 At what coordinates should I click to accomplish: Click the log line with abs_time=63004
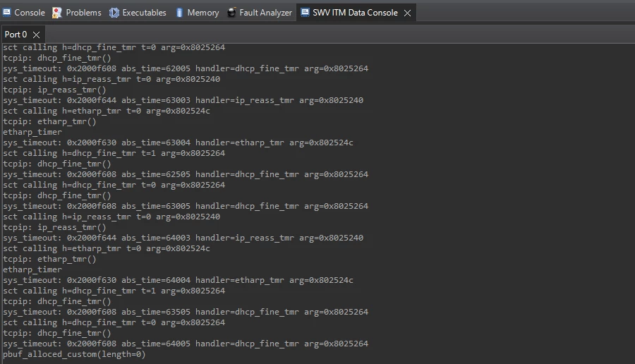(x=179, y=142)
